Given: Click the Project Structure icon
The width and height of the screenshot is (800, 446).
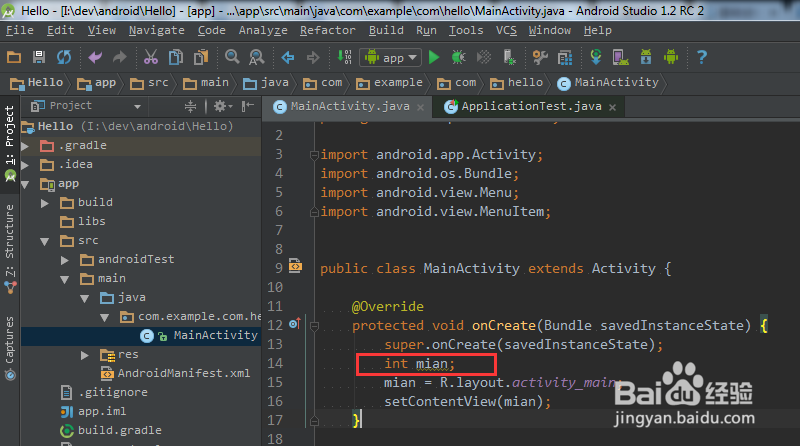Looking at the screenshot, I should [565, 58].
